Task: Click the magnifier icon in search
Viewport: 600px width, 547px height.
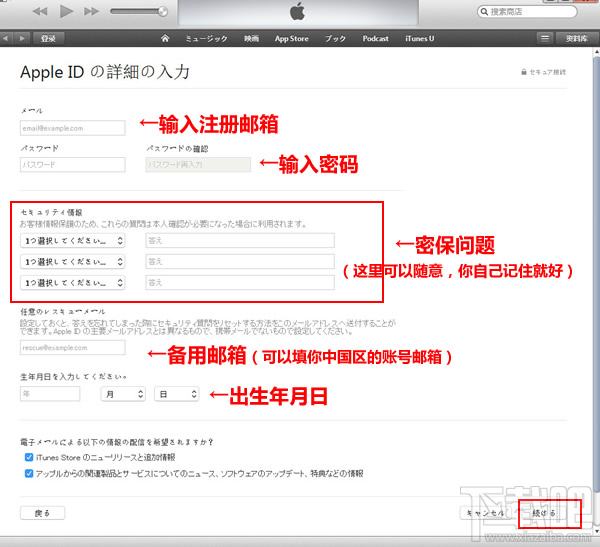Action: [484, 11]
